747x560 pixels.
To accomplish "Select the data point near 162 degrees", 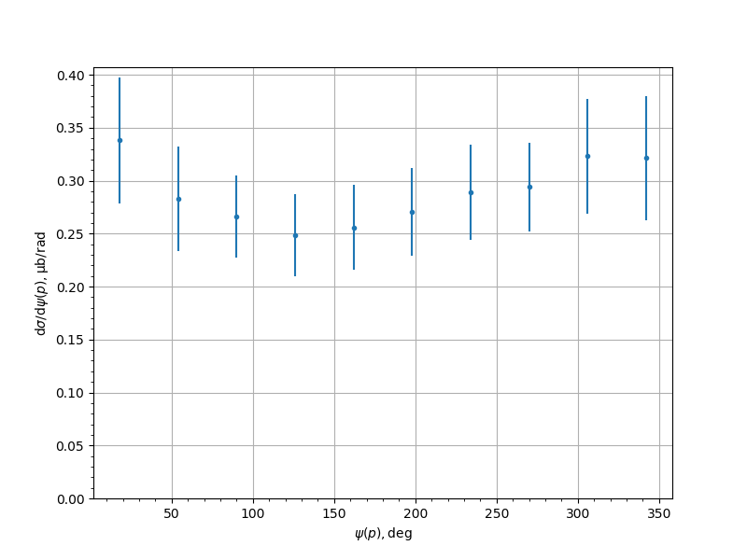I will click(x=354, y=228).
